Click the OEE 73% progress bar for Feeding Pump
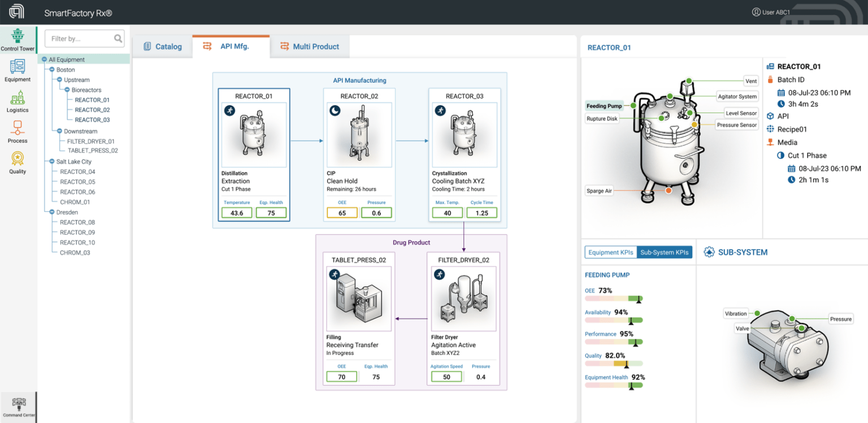Screen dimensions: 868x423 (x=614, y=298)
